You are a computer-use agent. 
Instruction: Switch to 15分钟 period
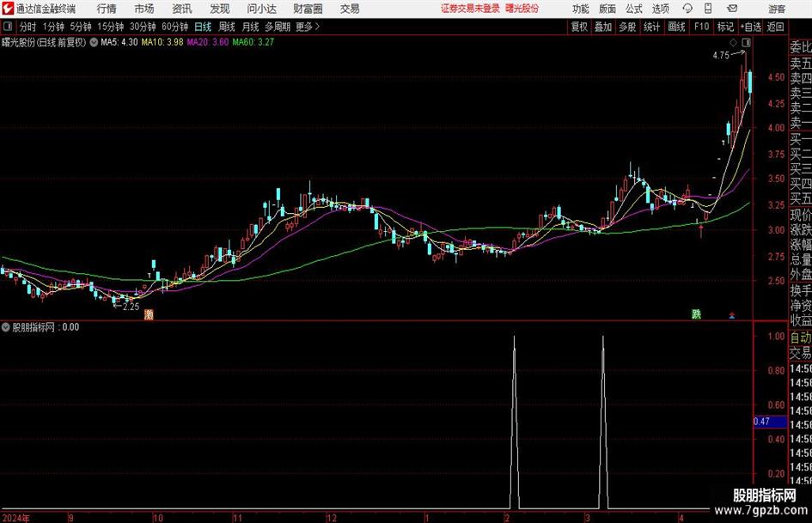[111, 27]
